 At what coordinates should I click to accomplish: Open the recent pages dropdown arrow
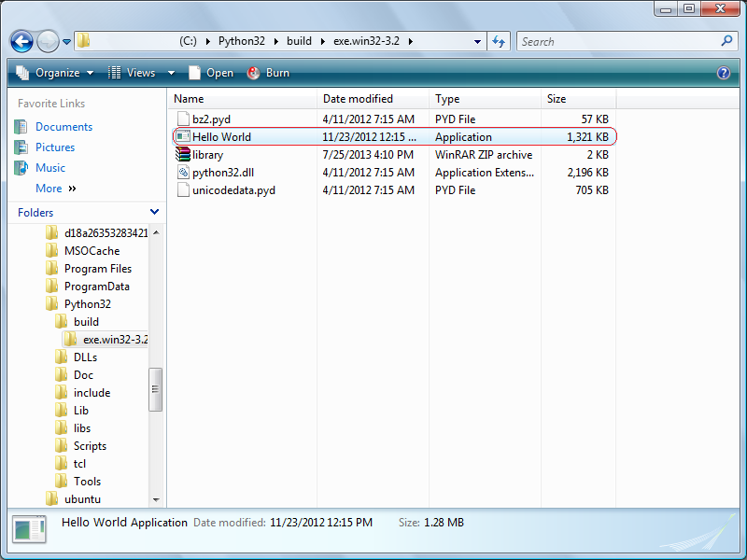(66, 42)
